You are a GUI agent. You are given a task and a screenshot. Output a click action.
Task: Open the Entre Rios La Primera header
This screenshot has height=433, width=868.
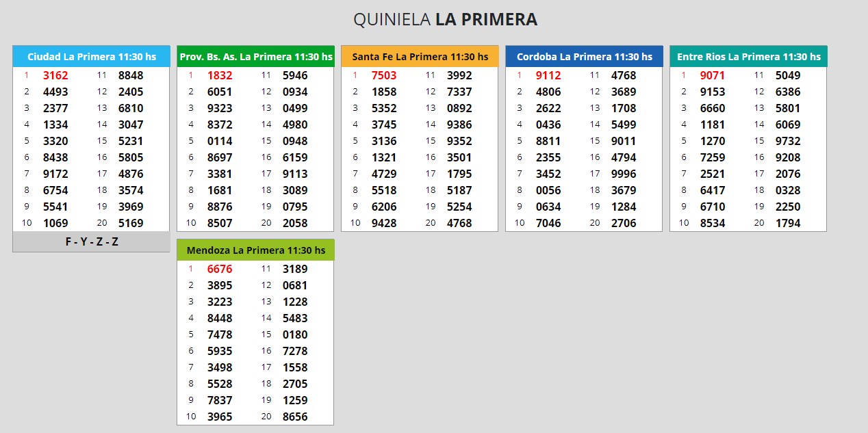point(748,57)
